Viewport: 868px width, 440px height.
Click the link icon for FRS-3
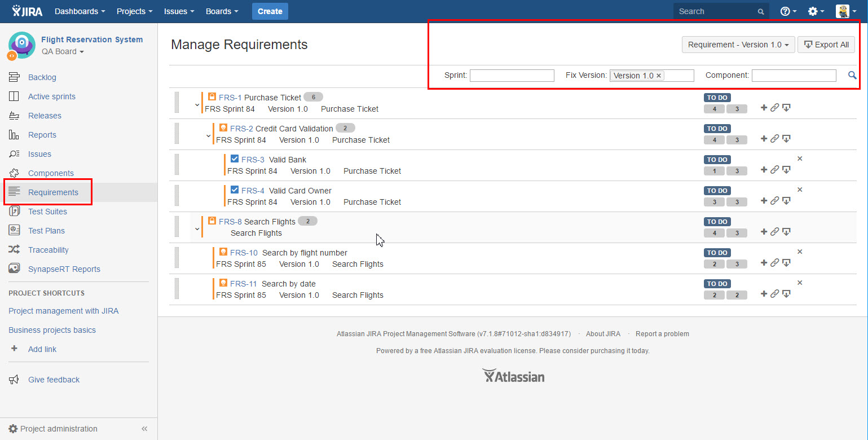coord(775,170)
